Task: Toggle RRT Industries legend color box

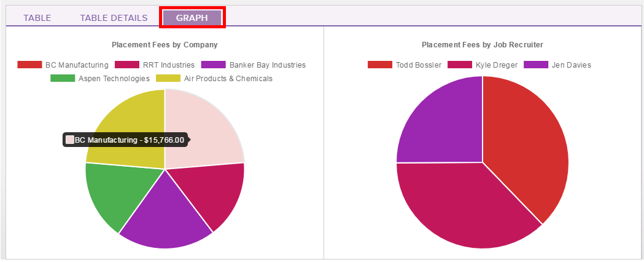Action: coord(127,65)
